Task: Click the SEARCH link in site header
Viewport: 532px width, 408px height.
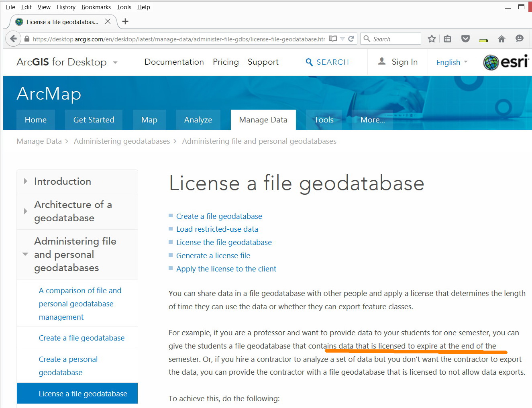Action: [333, 62]
